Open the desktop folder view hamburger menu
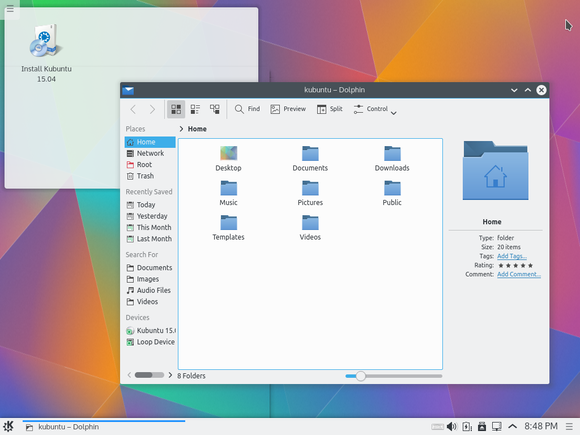Screen dimensions: 580x435 point(10,9)
